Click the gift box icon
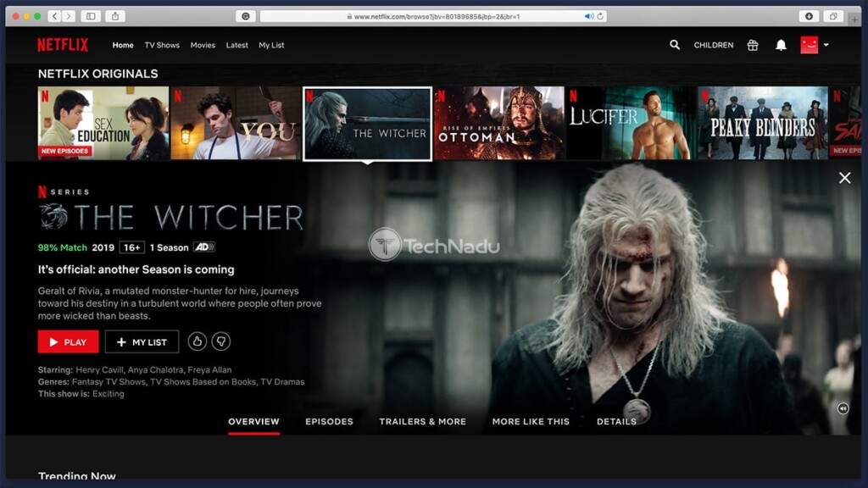Viewport: 868px width, 488px height. click(753, 45)
